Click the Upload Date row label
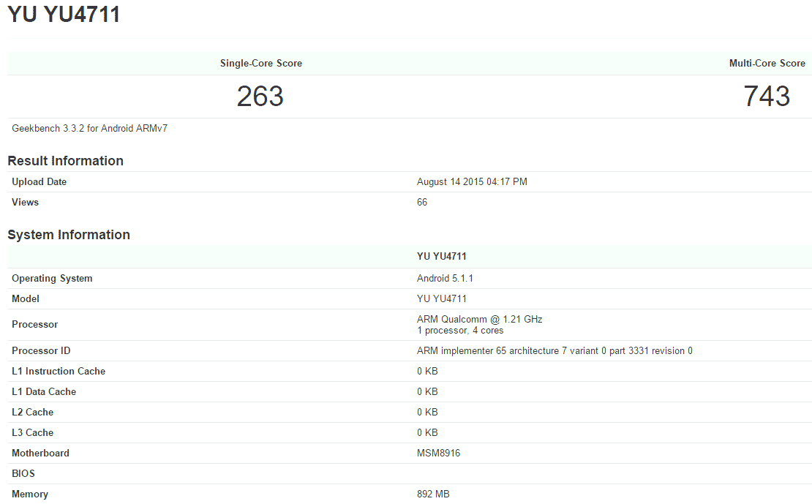 tap(39, 182)
